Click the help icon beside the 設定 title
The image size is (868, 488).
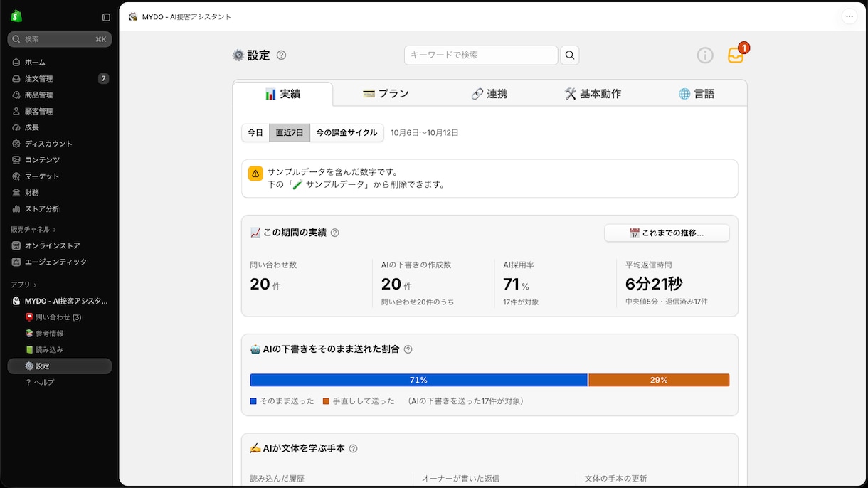(x=281, y=55)
